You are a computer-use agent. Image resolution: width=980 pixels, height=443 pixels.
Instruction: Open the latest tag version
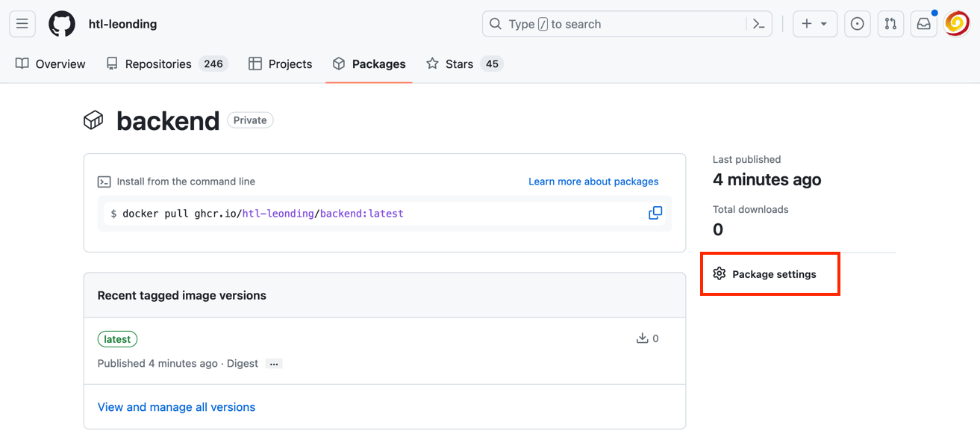[x=117, y=339]
